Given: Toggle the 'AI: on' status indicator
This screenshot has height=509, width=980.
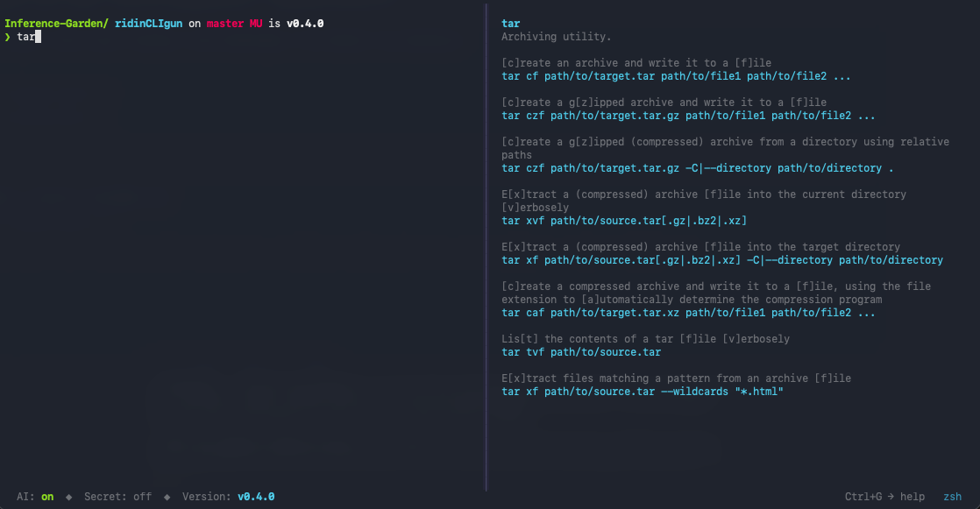Looking at the screenshot, I should pyautogui.click(x=35, y=497).
